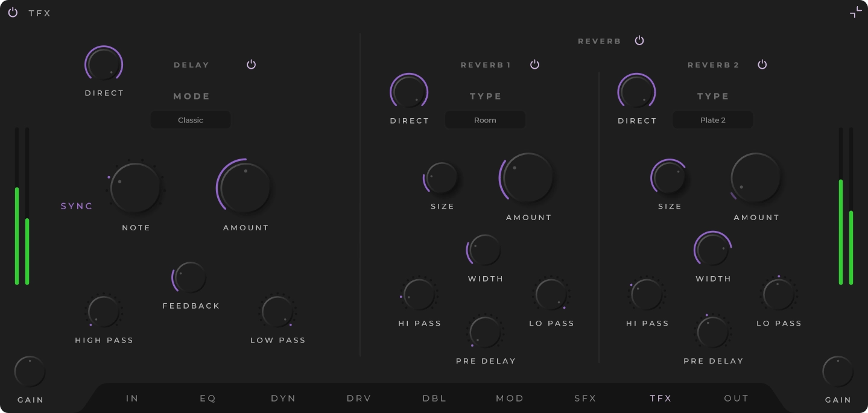Click the Delay Note knob
The height and width of the screenshot is (413, 868).
pyautogui.click(x=136, y=188)
